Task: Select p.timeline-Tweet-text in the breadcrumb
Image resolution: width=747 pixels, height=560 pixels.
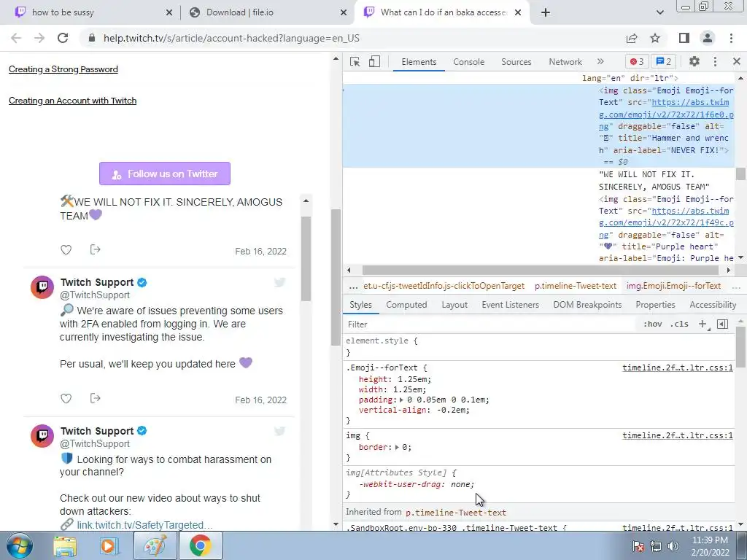Action: pyautogui.click(x=575, y=286)
